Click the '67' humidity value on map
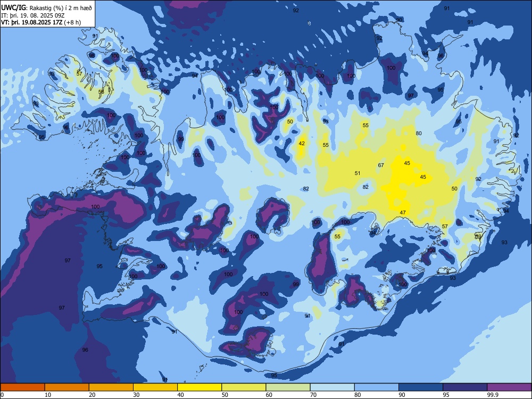This screenshot has width=532, height=399. tap(381, 165)
